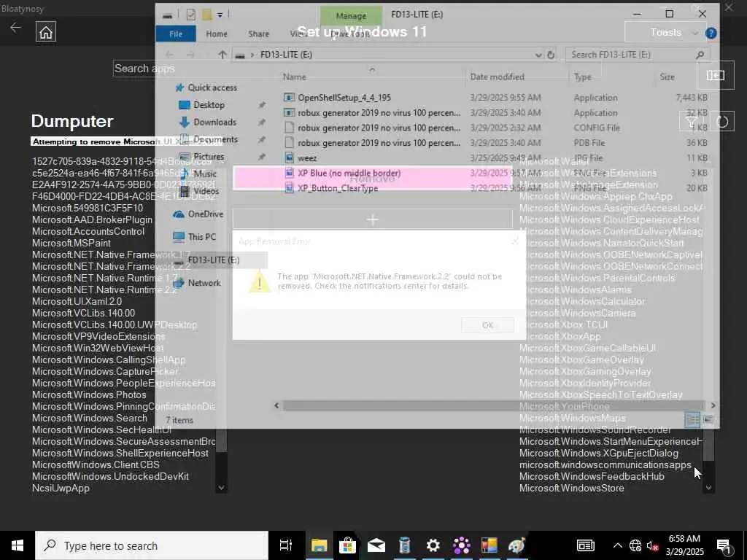This screenshot has height=560, width=747.
Task: Switch Explorer to large icons view
Action: point(708,419)
